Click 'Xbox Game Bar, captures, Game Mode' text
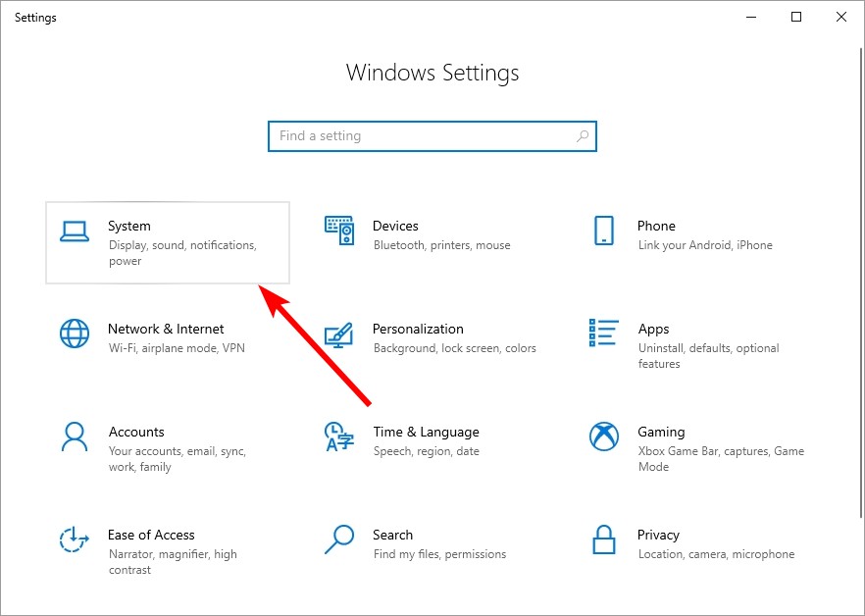 [721, 459]
